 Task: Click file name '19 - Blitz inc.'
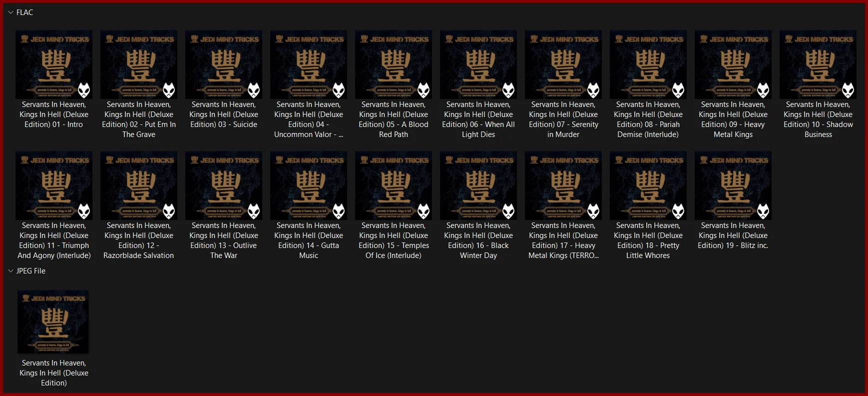click(733, 235)
